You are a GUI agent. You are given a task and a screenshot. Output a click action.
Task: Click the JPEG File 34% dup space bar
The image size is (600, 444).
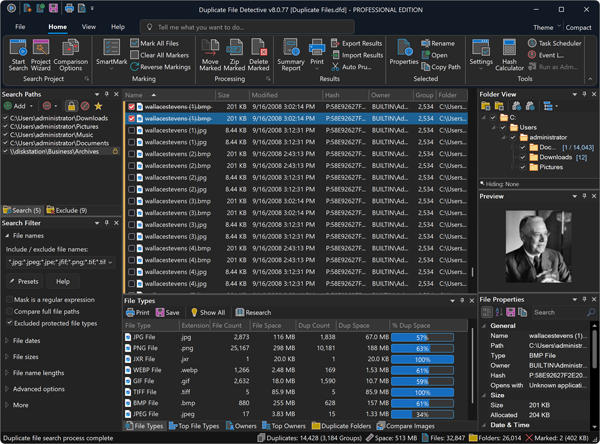coord(422,414)
